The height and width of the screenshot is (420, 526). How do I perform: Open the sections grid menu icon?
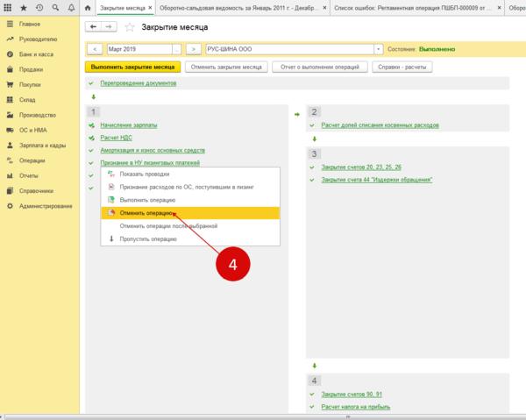pyautogui.click(x=7, y=7)
